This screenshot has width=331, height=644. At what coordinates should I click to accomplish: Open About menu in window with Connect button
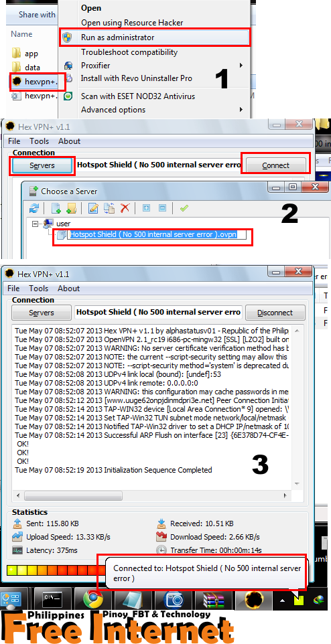pos(69,141)
